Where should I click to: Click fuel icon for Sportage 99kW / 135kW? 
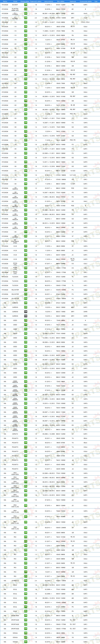pos(26,615)
